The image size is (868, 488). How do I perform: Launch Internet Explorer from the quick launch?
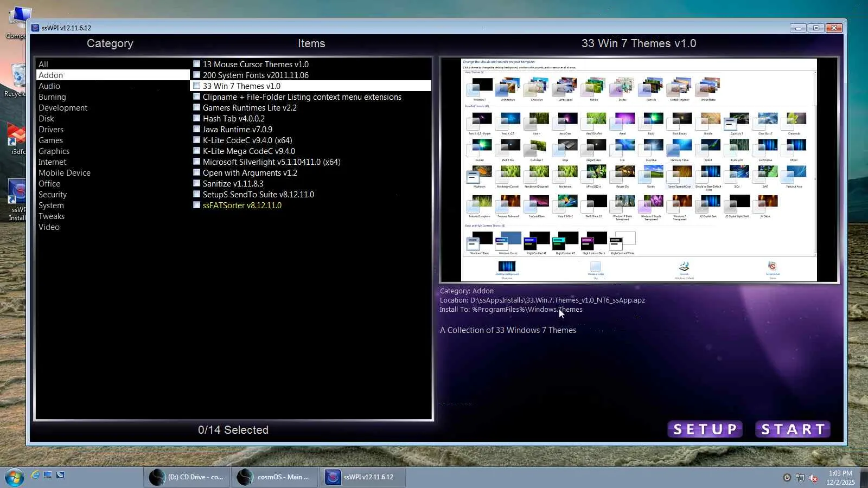35,475
